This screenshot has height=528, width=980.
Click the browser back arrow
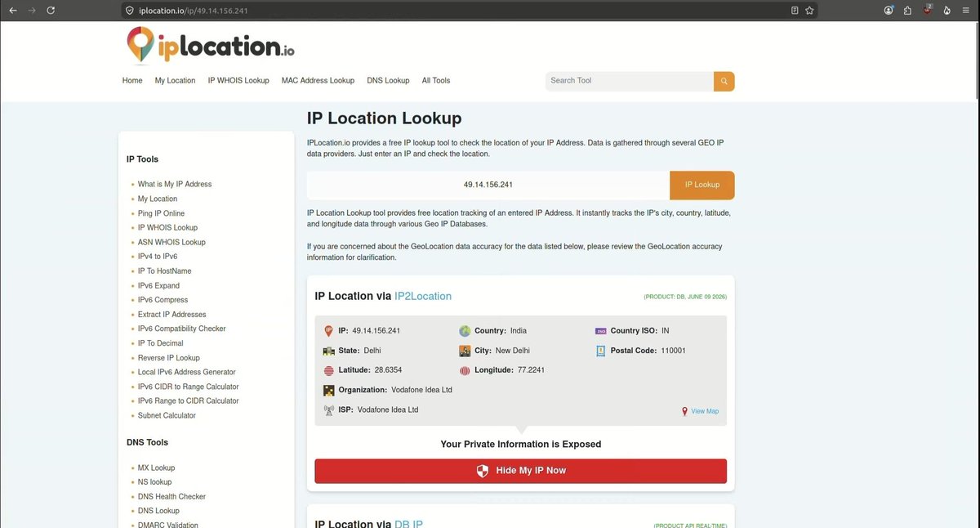tap(12, 11)
